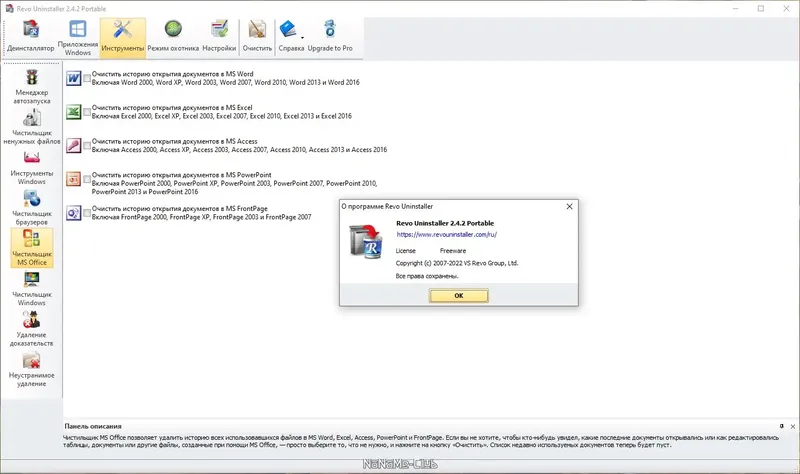Click the text 'Очистить историю открытия документов в MS Word'
The height and width of the screenshot is (474, 800).
172,74
